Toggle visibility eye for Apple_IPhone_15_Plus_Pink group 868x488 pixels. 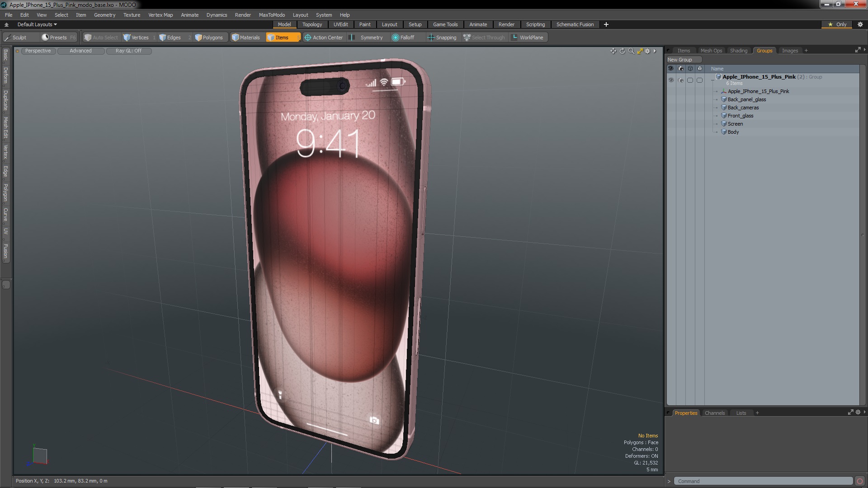point(671,80)
